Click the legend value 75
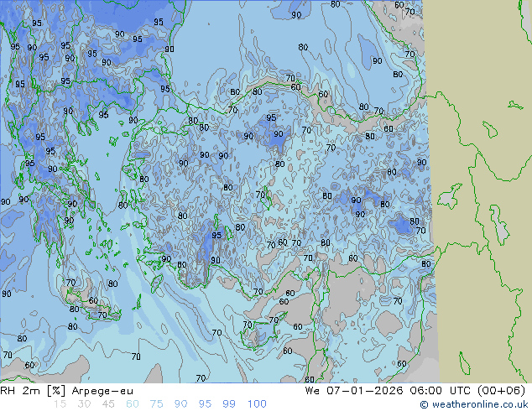Screen dimensions: 532x411 156,404
